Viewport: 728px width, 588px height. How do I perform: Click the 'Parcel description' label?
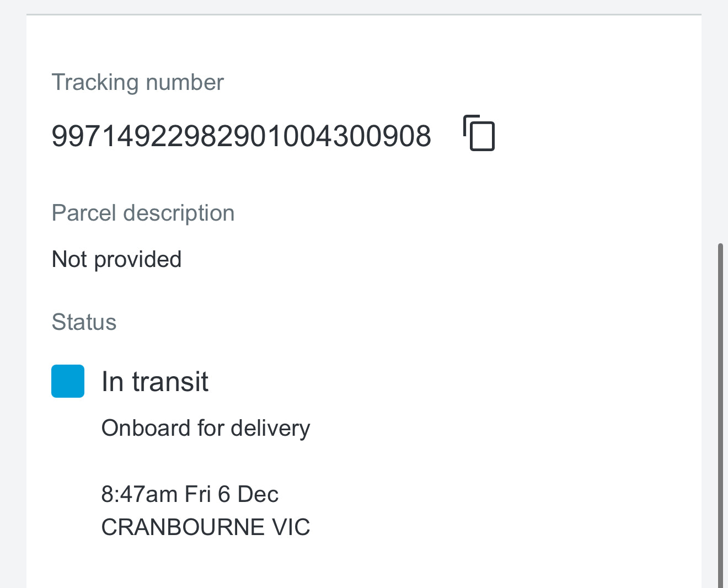(143, 213)
